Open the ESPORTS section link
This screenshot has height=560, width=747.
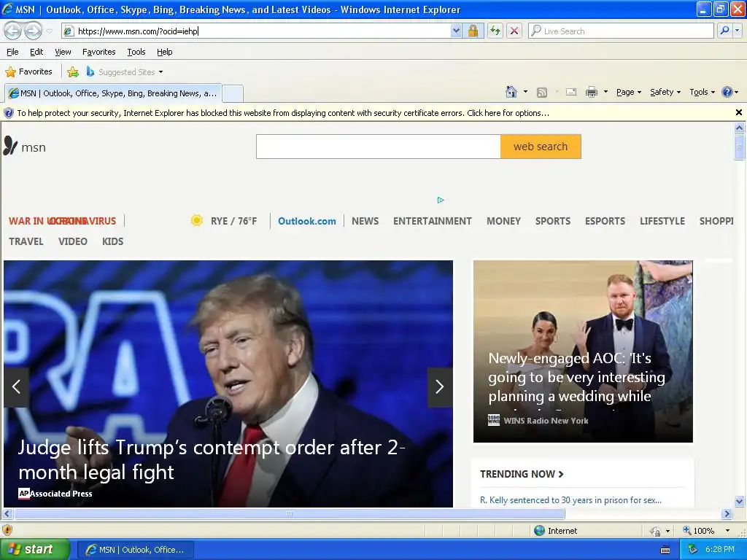tap(605, 221)
